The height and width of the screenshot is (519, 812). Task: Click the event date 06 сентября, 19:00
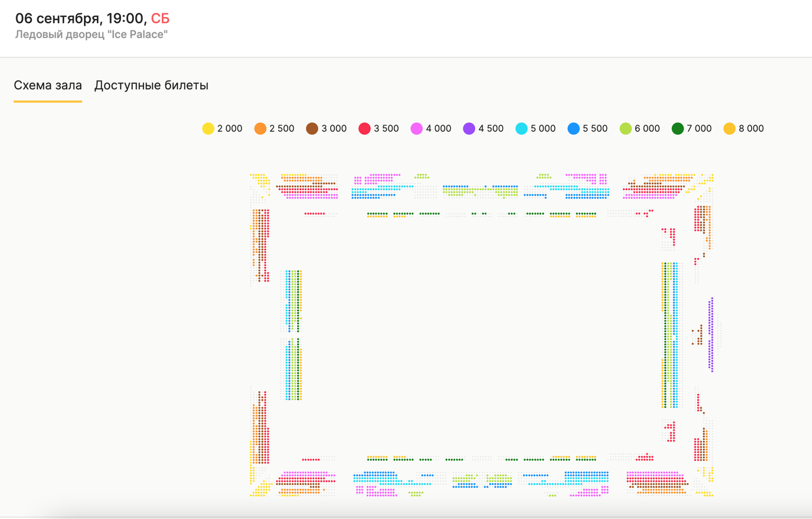(81, 18)
